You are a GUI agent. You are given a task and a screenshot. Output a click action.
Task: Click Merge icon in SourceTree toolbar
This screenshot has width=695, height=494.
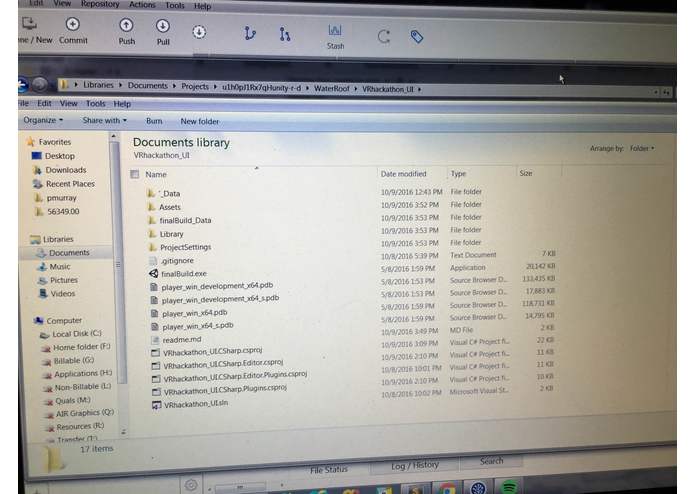[285, 34]
